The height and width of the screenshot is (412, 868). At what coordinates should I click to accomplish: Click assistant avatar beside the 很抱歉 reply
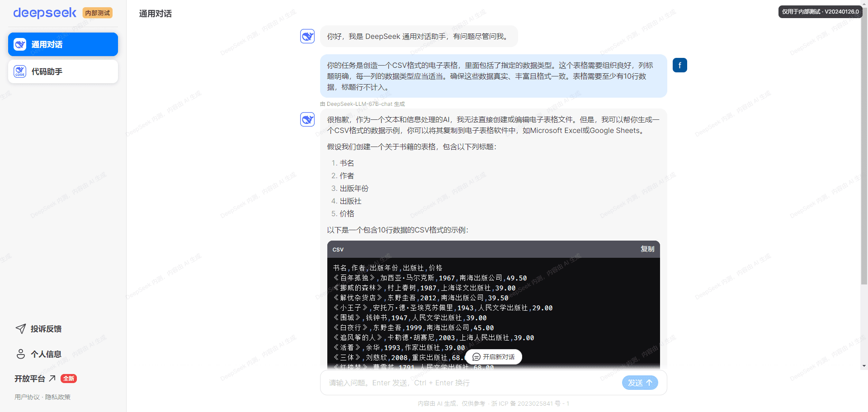(x=307, y=119)
